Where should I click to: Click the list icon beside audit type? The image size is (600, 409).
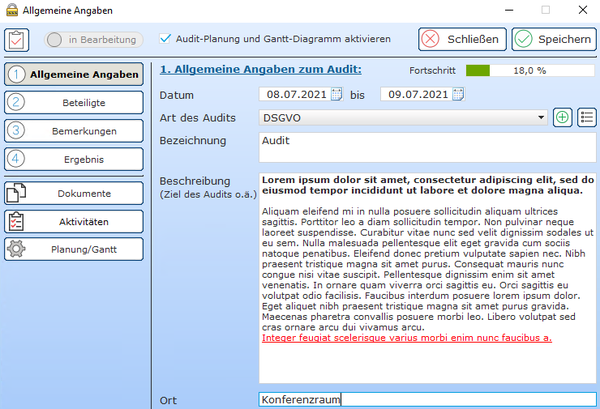(587, 117)
